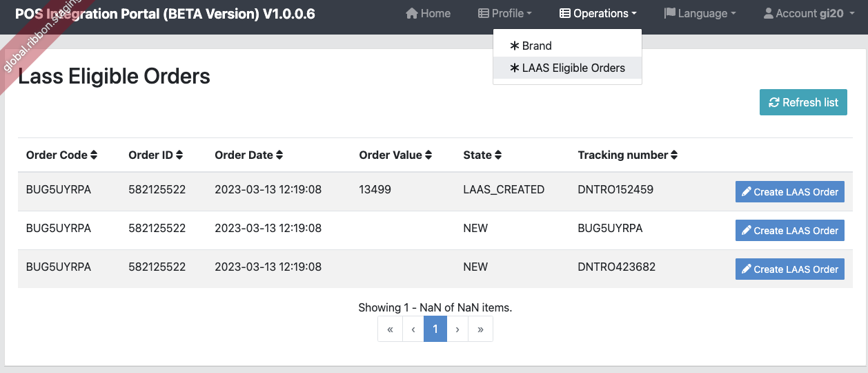Jump to last page with double arrow
868x373 pixels.
point(480,329)
